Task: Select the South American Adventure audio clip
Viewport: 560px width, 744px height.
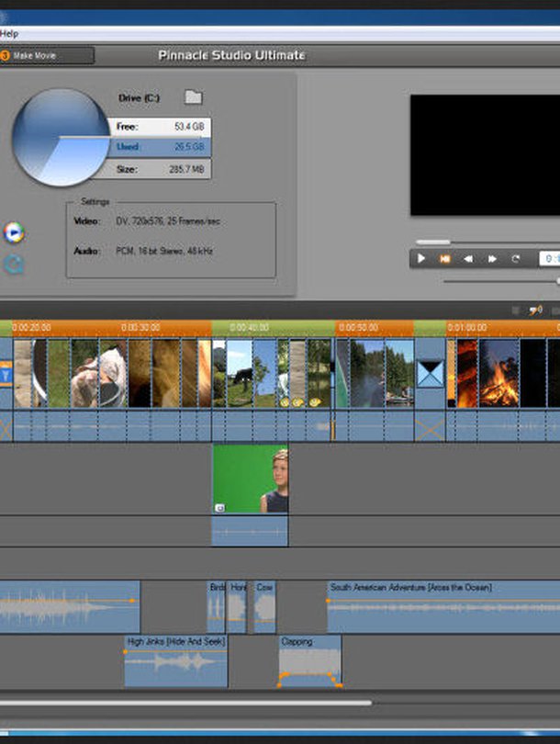Action: (x=442, y=606)
